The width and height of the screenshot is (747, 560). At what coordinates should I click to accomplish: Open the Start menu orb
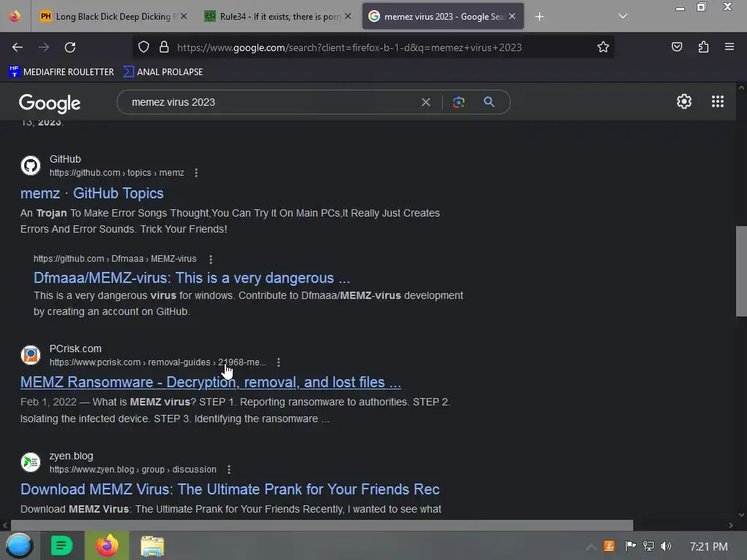coord(19,545)
